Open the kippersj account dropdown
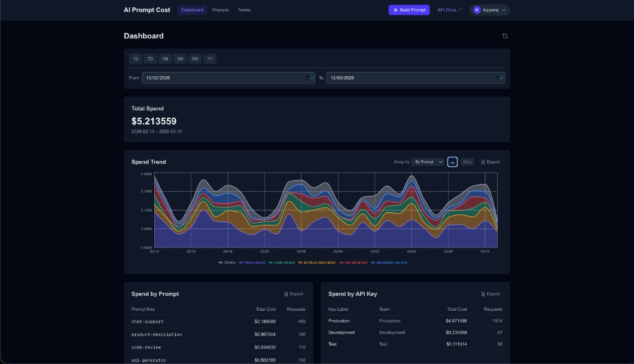 click(x=489, y=9)
